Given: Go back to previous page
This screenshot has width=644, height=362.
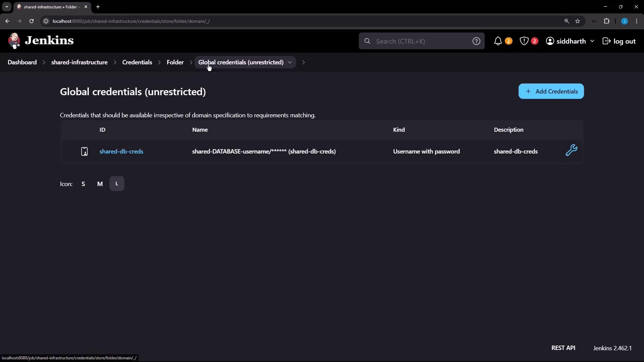Looking at the screenshot, I should pyautogui.click(x=7, y=21).
